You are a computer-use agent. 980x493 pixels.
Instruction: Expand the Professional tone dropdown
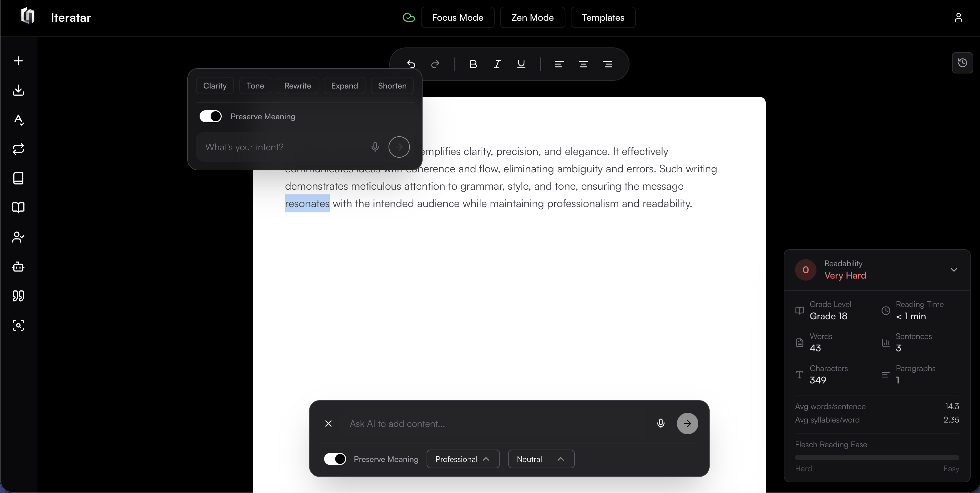coord(463,459)
